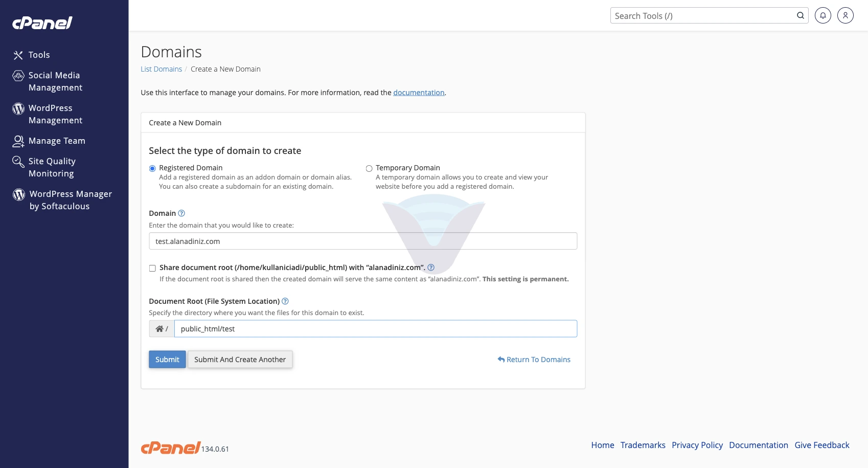This screenshot has height=468, width=868.
Task: Click the Social Media Management icon
Action: pos(18,76)
